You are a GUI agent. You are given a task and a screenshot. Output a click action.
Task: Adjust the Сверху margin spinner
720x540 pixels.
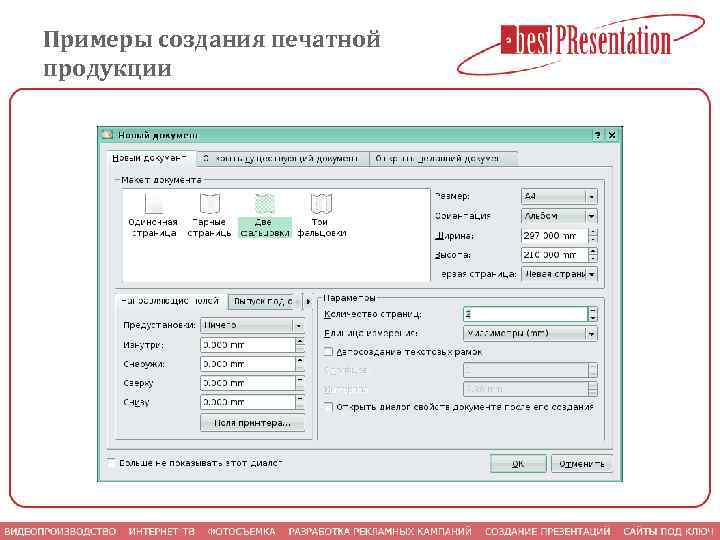pyautogui.click(x=300, y=383)
